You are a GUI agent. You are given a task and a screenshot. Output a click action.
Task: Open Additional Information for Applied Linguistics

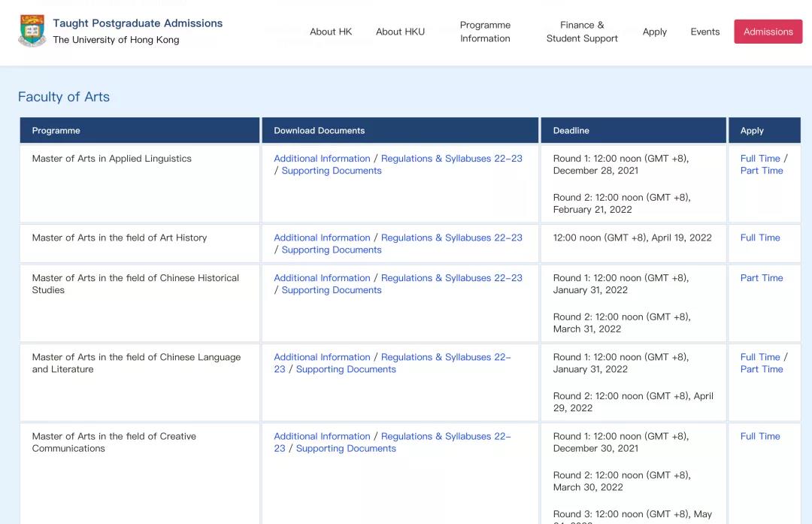tap(322, 159)
